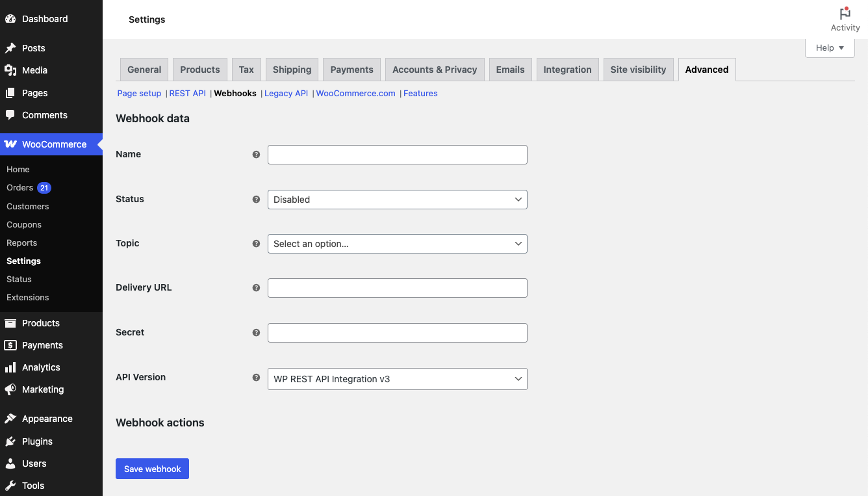Open the Topic selection dropdown
This screenshot has height=496, width=868.
397,244
